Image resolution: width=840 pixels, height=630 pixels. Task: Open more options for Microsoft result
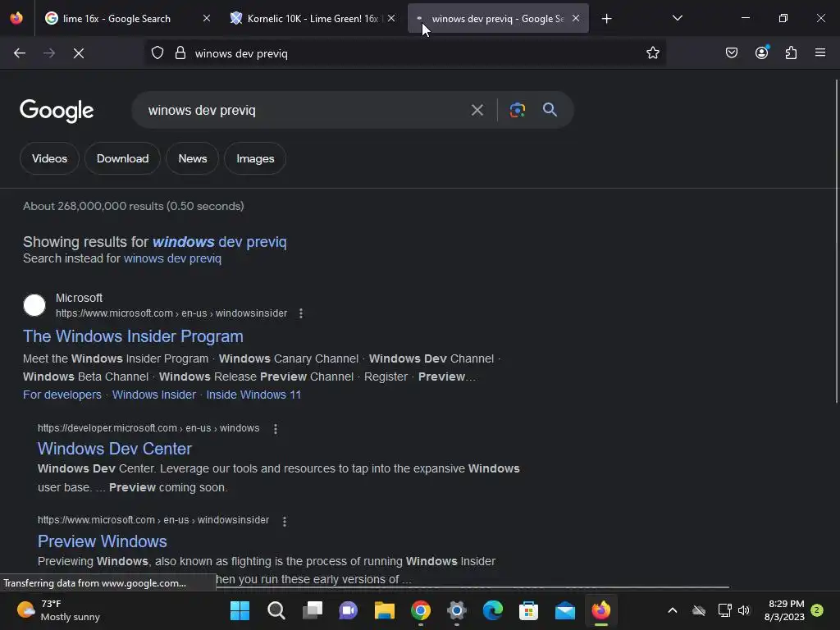[x=301, y=313]
